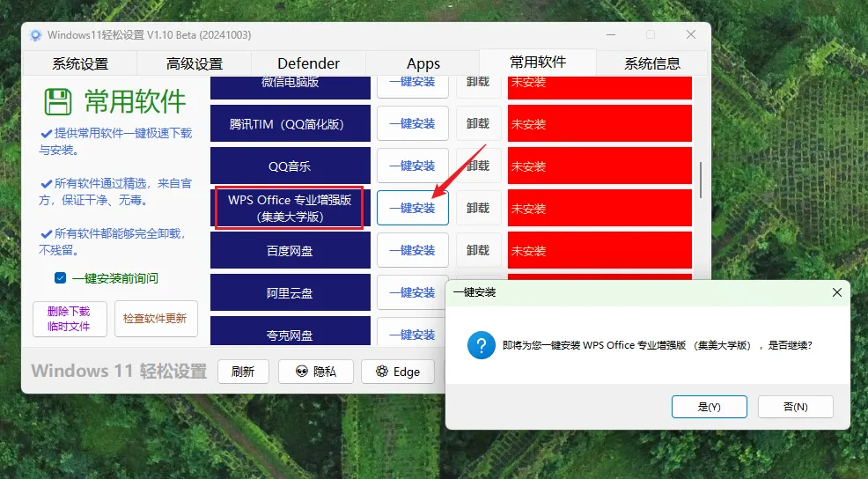
Task: Click 卸载 for WPS Office
Action: (478, 208)
